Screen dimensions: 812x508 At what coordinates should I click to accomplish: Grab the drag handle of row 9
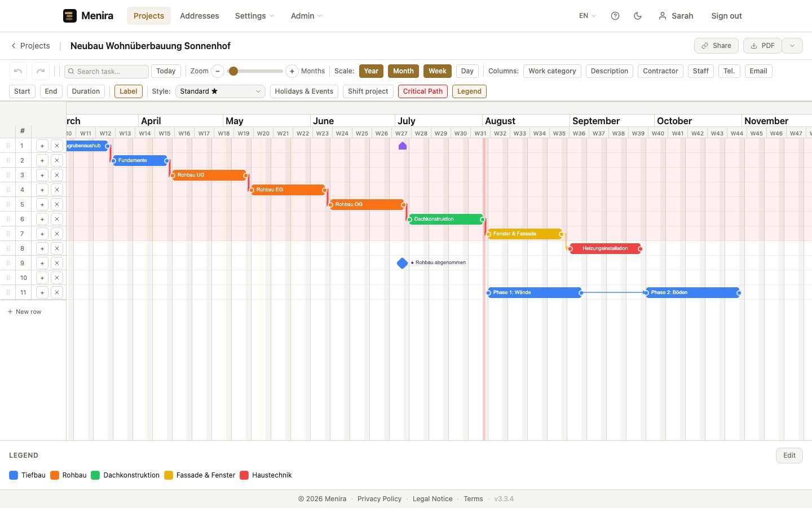tap(8, 263)
